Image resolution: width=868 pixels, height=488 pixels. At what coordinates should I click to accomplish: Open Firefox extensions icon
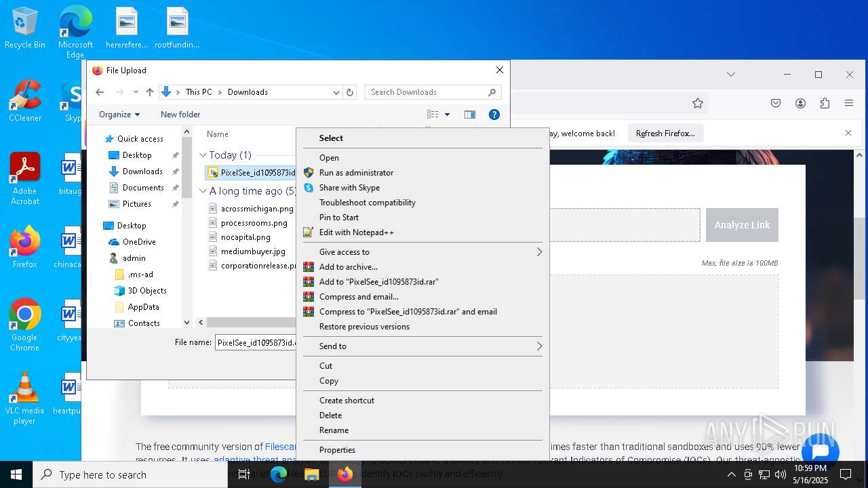tap(825, 103)
